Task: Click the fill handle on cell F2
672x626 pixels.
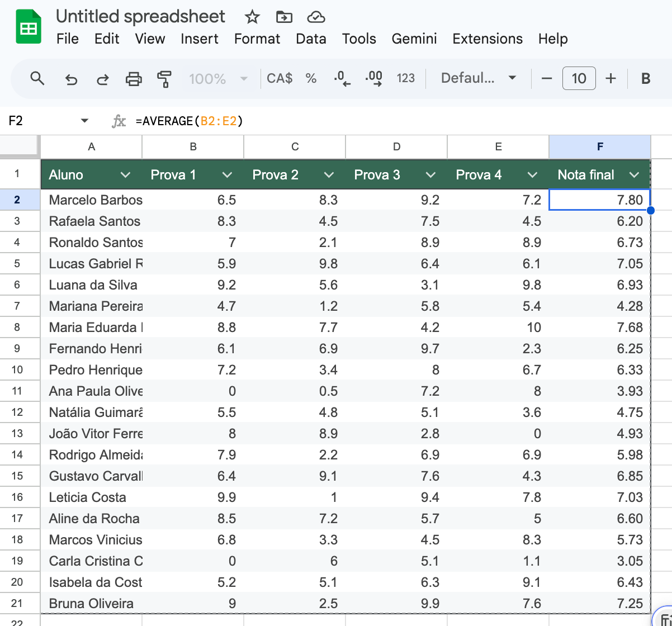Action: (651, 211)
